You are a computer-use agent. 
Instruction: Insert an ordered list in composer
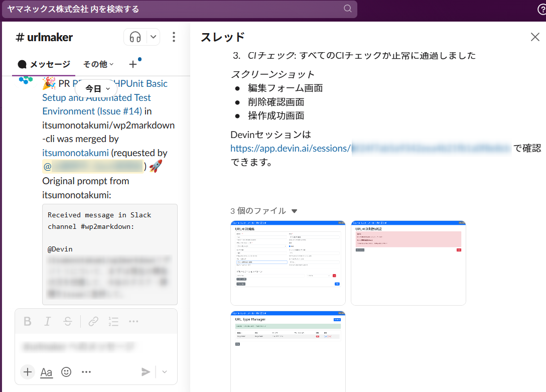tap(113, 321)
